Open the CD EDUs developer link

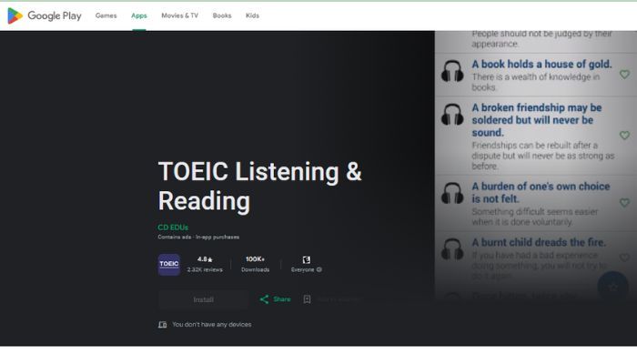[173, 227]
